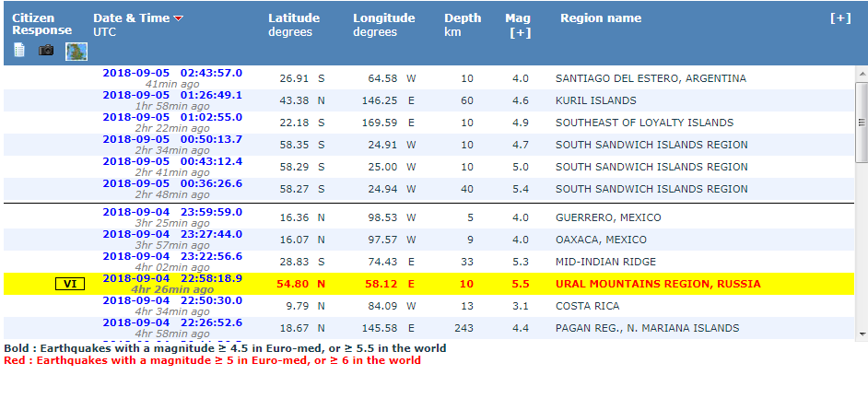Click the Date & Time column header

coord(131,25)
